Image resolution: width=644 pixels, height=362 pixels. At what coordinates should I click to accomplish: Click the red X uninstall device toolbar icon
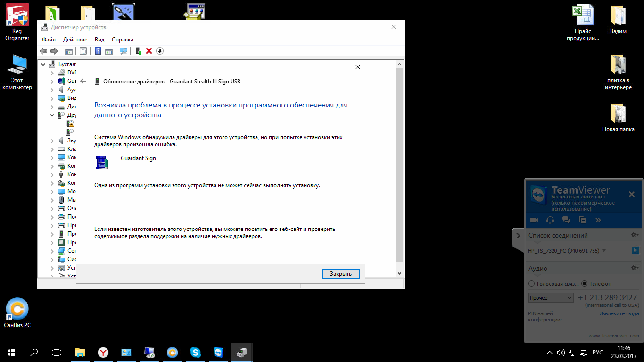[x=149, y=51]
